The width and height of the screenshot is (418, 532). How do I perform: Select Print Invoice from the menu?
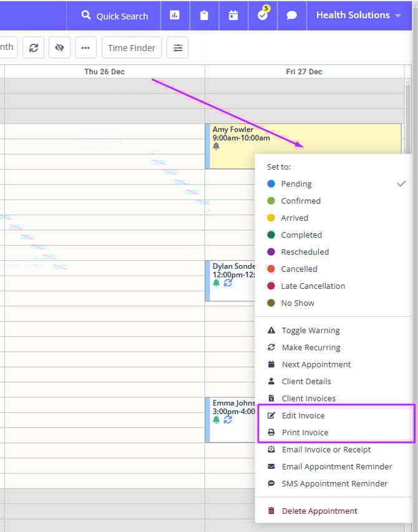click(304, 432)
